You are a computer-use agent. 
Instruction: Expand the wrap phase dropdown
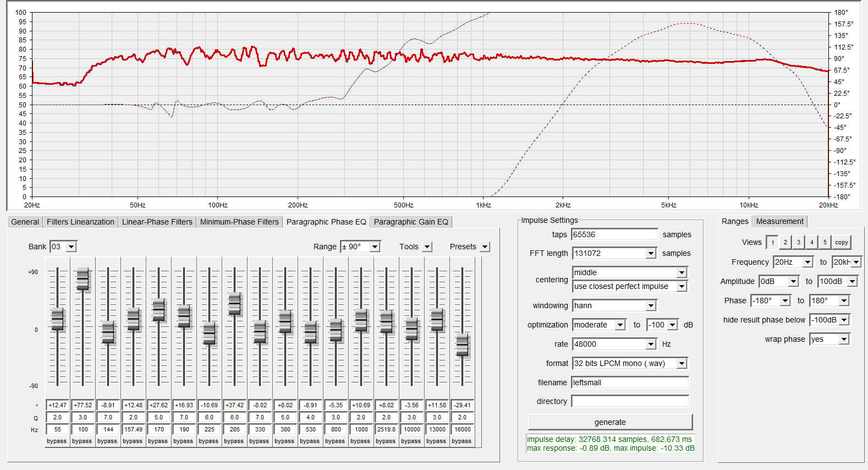(x=844, y=340)
